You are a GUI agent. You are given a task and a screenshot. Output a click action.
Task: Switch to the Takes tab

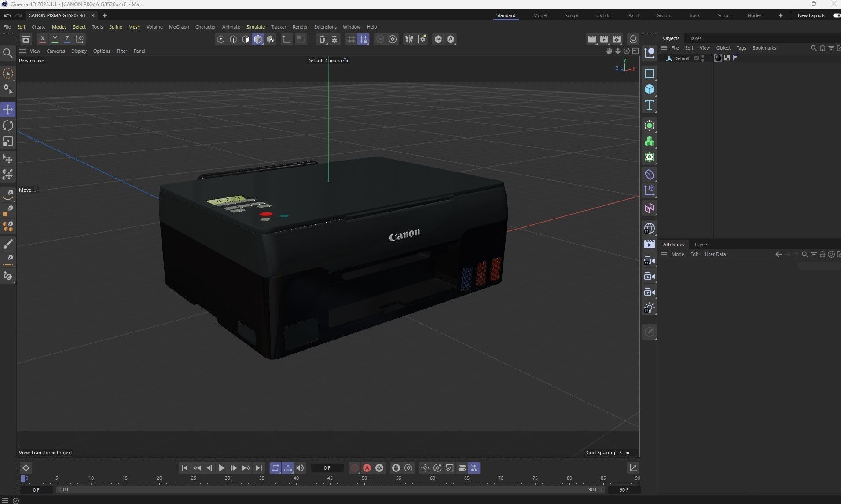point(695,38)
